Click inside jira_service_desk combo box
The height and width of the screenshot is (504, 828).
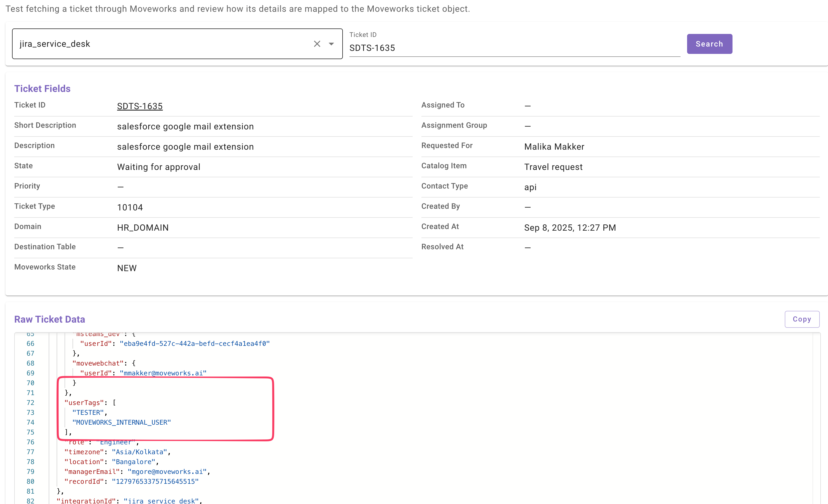[161, 44]
